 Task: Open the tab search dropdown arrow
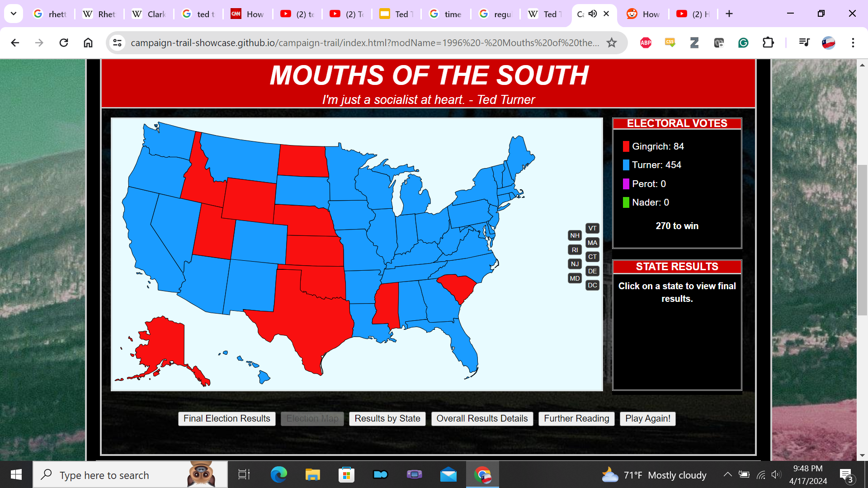[14, 14]
